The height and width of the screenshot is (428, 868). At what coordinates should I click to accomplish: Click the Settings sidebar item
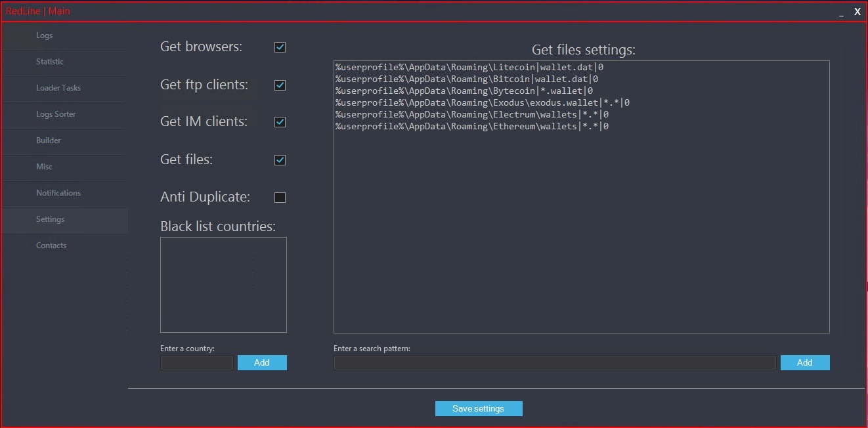pos(65,219)
